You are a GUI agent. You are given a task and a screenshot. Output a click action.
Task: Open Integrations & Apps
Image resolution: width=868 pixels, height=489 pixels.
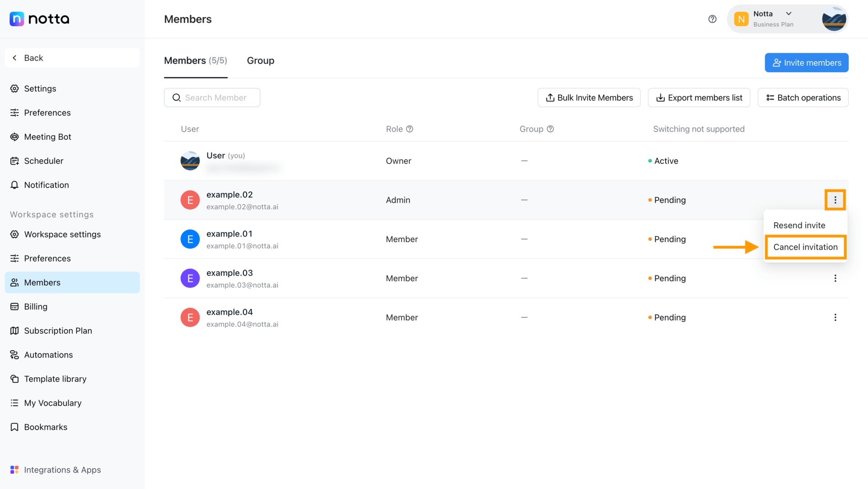pos(72,470)
